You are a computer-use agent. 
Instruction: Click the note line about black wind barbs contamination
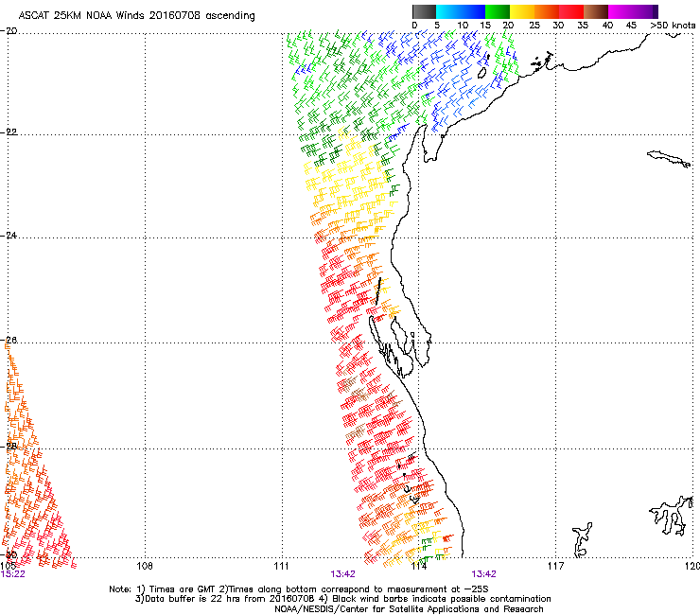point(342,599)
